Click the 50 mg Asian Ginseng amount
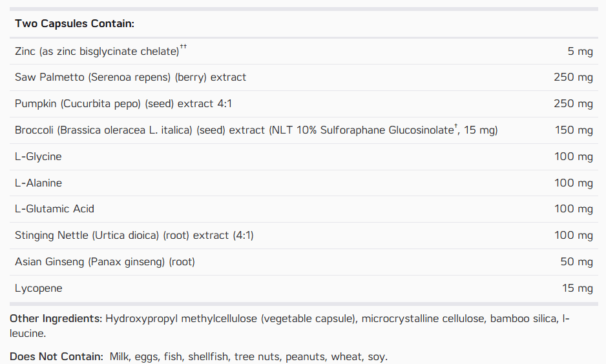Screen dimensions: 606x364 click(x=577, y=262)
